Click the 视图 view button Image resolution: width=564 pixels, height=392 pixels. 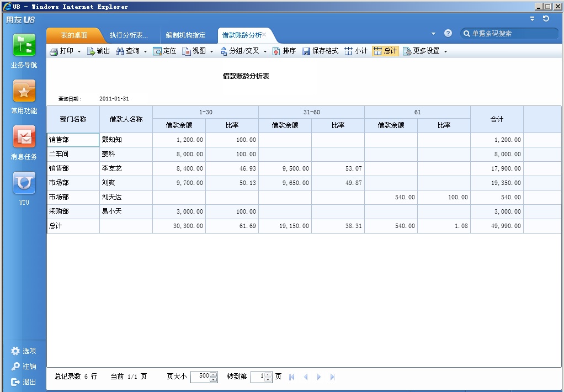tap(194, 51)
